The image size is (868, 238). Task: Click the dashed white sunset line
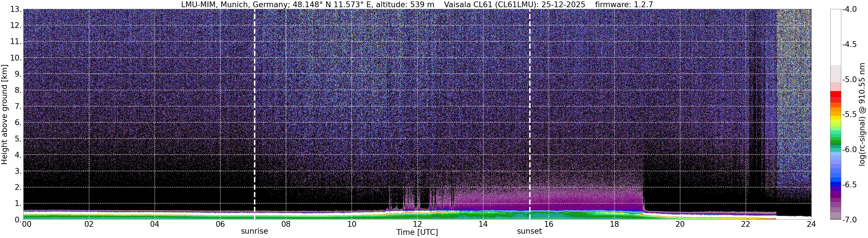(530, 114)
